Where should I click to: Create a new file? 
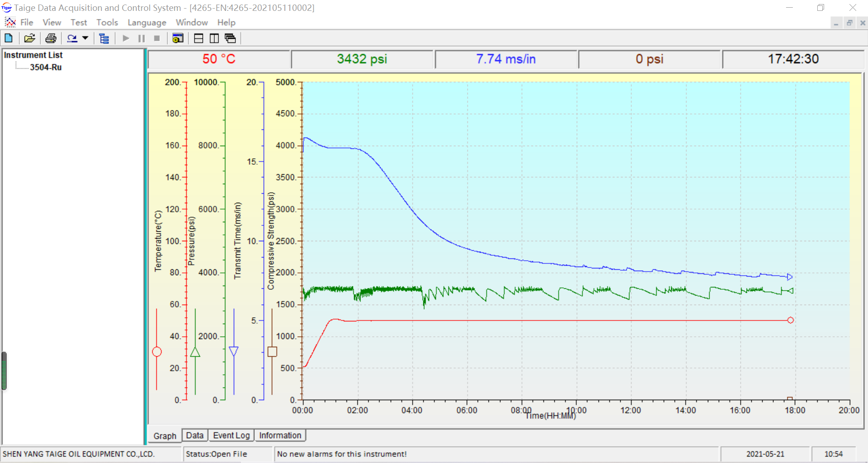(8, 38)
